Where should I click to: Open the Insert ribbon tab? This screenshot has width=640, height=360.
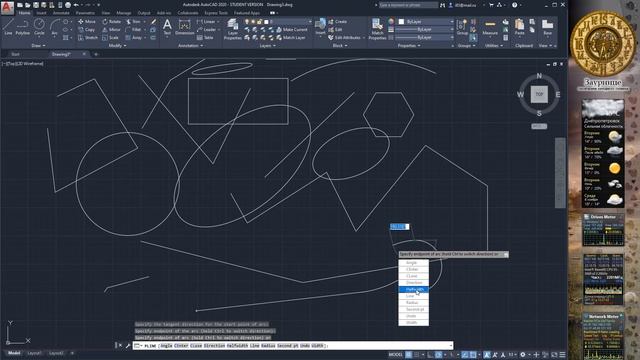41,13
